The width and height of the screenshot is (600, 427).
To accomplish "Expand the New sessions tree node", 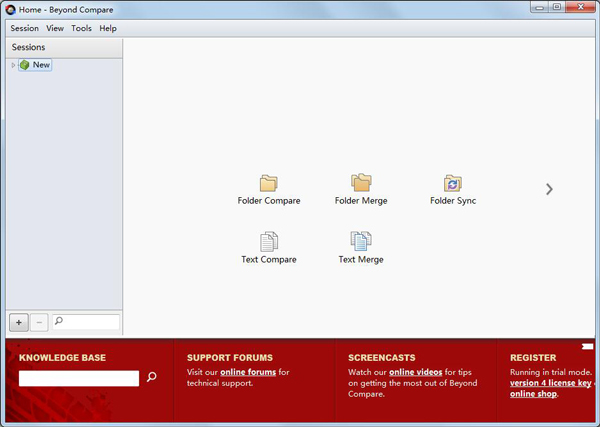I will point(13,65).
